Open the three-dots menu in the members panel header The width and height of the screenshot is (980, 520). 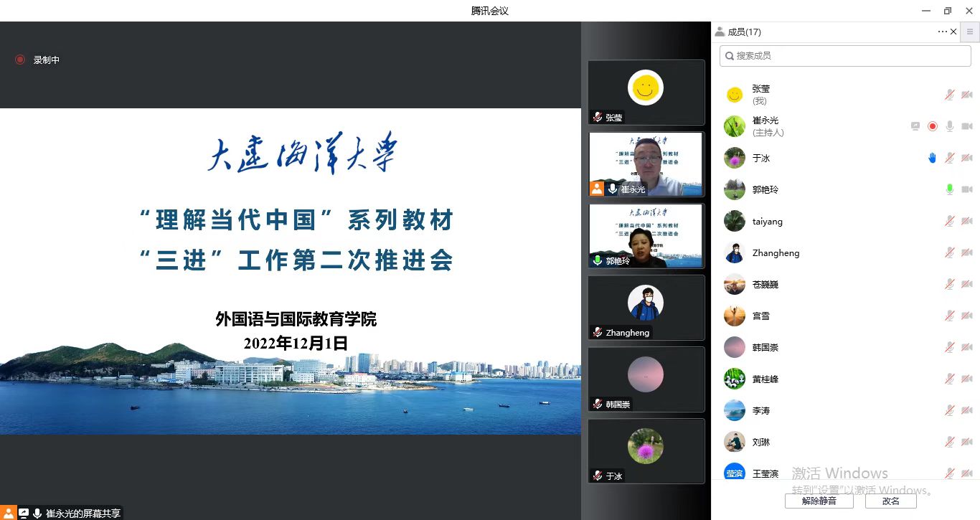942,32
